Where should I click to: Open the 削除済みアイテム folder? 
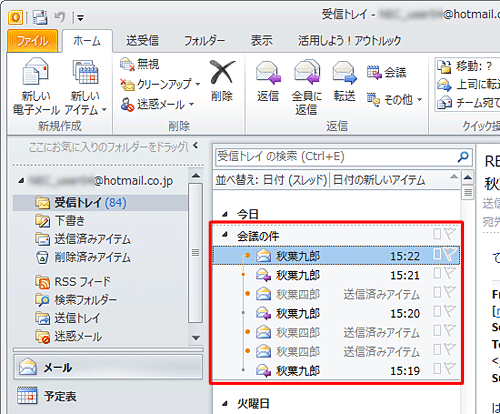click(x=83, y=257)
